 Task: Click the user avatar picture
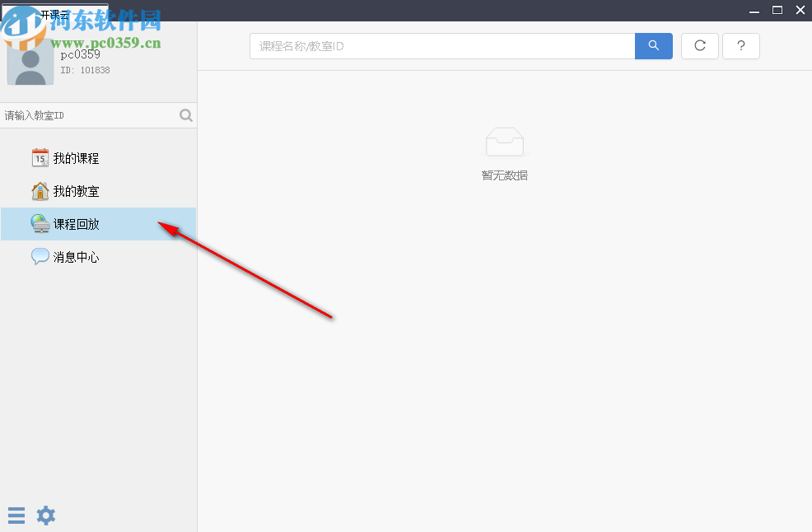pos(30,62)
